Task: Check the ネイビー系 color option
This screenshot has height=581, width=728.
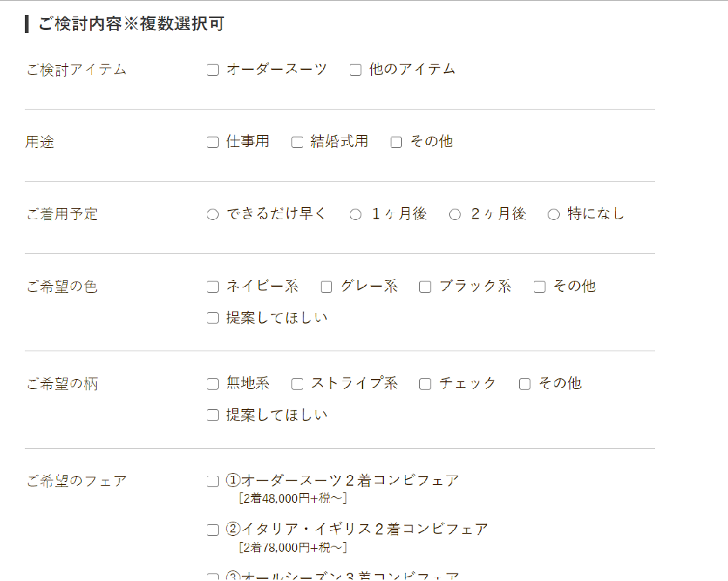Action: pos(213,287)
